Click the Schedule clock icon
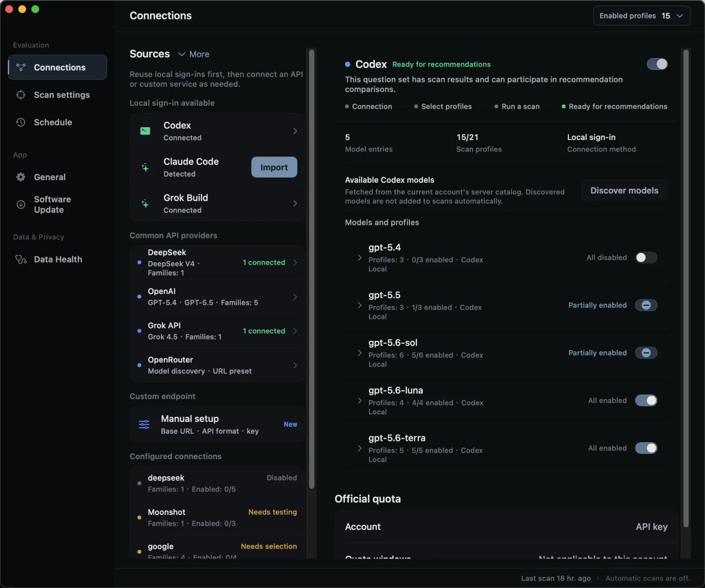The height and width of the screenshot is (588, 705). pos(21,122)
